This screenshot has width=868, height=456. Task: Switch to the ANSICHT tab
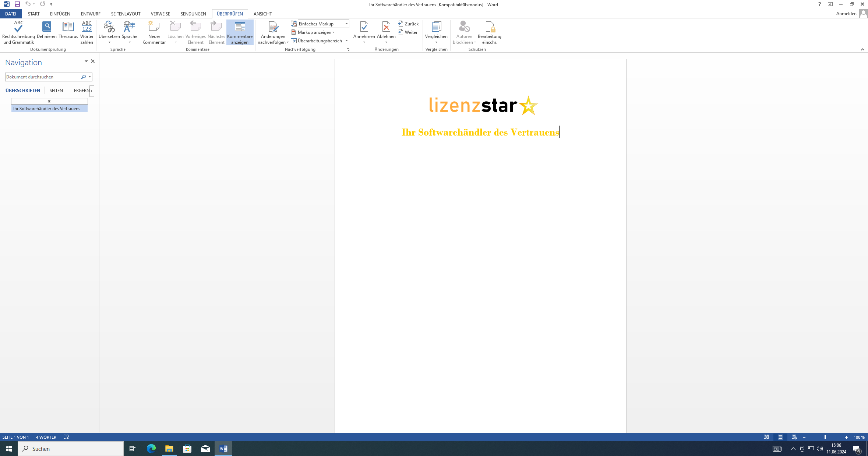pyautogui.click(x=262, y=14)
